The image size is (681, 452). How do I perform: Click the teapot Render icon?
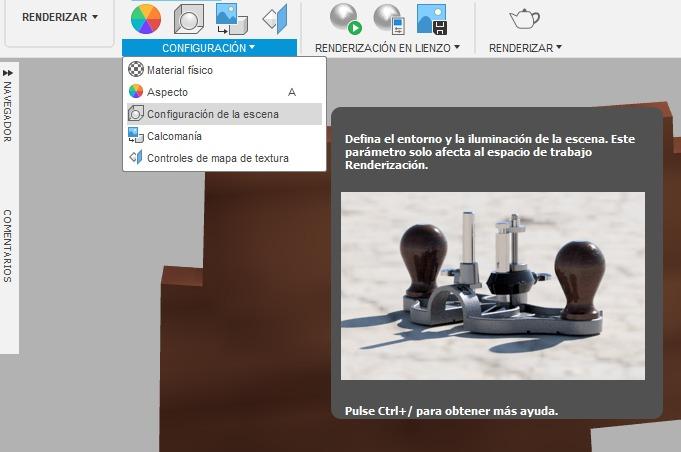coord(524,19)
